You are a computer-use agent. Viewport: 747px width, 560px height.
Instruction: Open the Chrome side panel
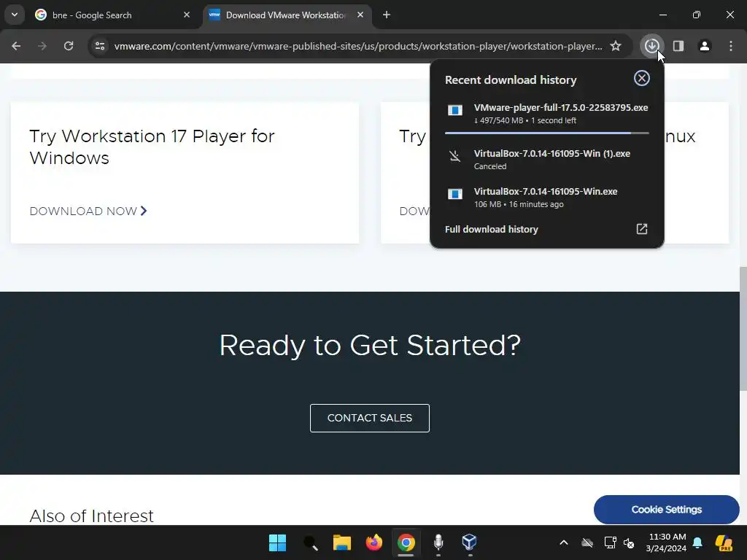678,46
